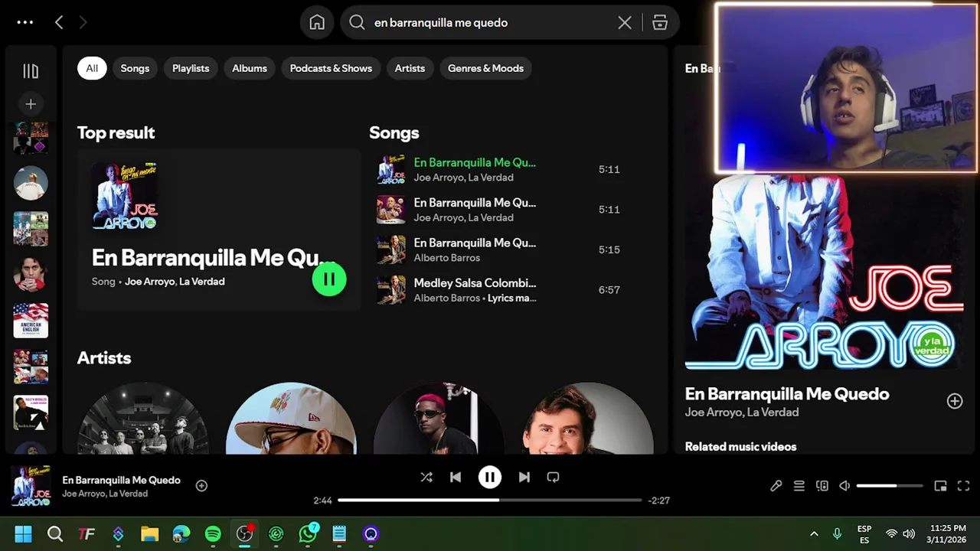Image resolution: width=980 pixels, height=551 pixels.
Task: Open the three-dots menu at top left
Action: click(x=25, y=22)
